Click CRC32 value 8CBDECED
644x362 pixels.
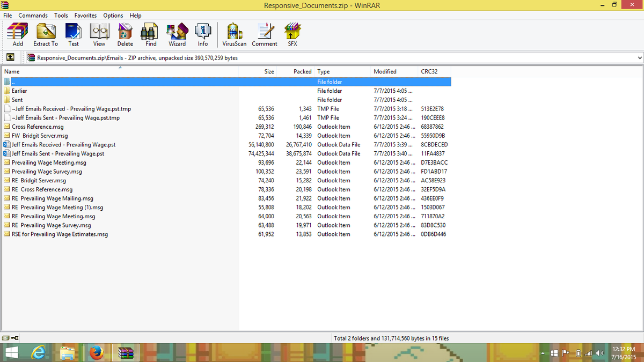[435, 145]
